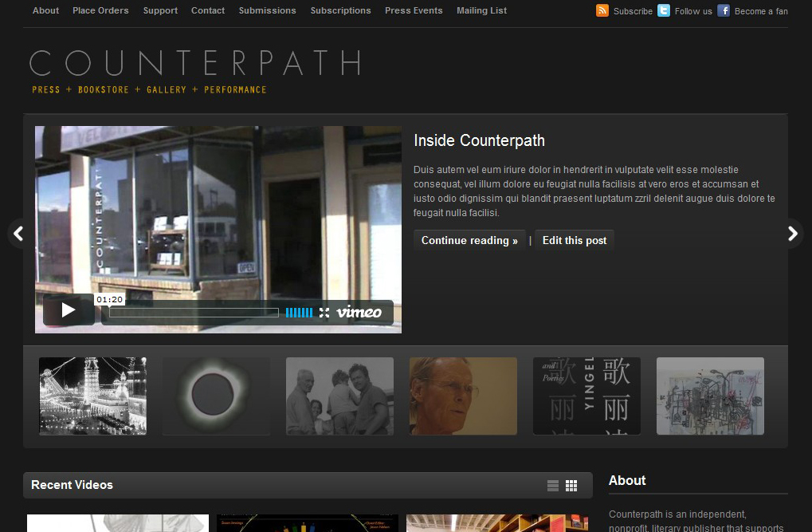This screenshot has width=812, height=532.
Task: Switch Recent Videos to list view
Action: coord(553,485)
